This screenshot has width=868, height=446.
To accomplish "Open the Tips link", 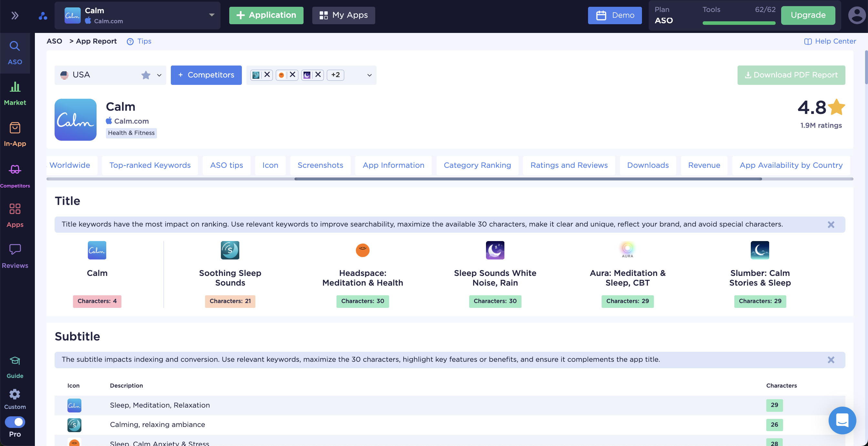I will tap(139, 41).
